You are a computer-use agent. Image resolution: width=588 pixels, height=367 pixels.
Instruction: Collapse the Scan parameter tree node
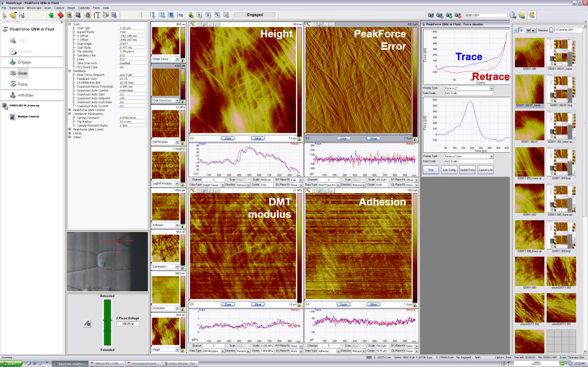coord(69,24)
